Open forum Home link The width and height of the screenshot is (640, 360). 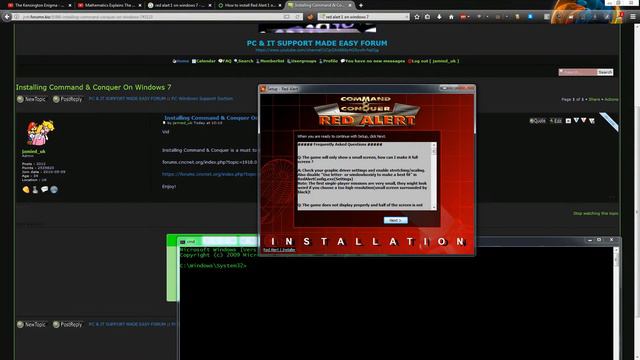click(181, 61)
